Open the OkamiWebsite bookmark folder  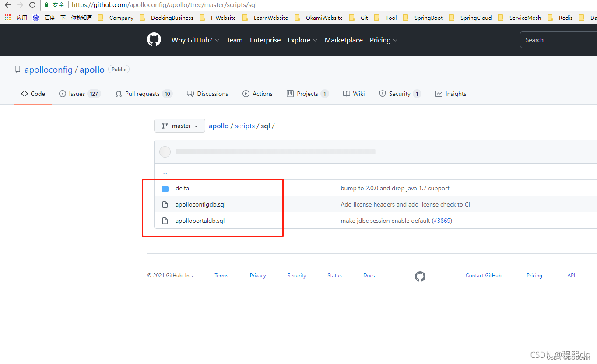point(319,17)
